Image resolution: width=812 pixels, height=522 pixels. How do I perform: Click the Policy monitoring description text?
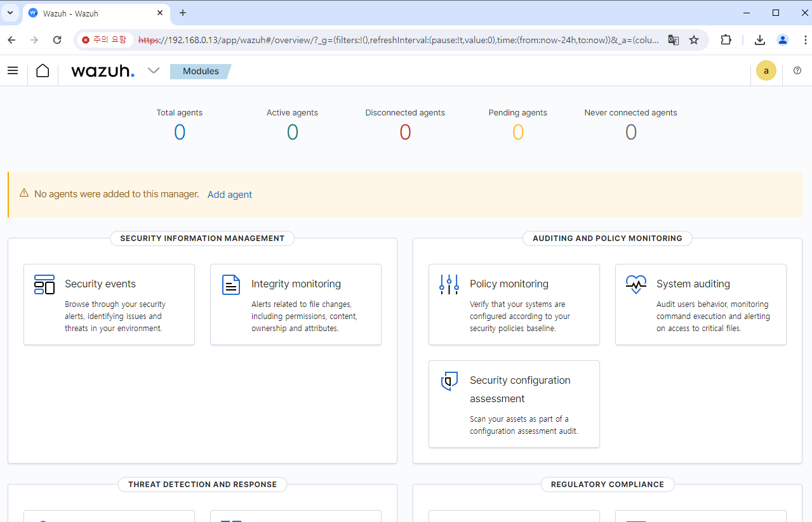click(520, 316)
